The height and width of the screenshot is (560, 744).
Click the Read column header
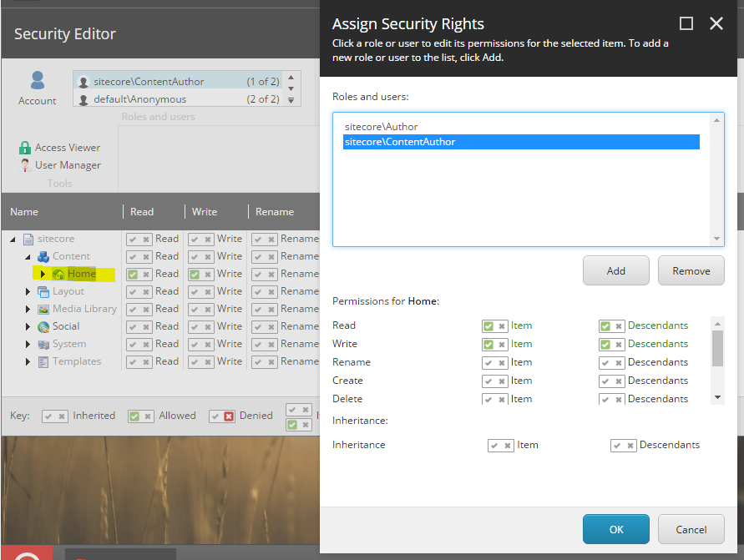point(142,212)
